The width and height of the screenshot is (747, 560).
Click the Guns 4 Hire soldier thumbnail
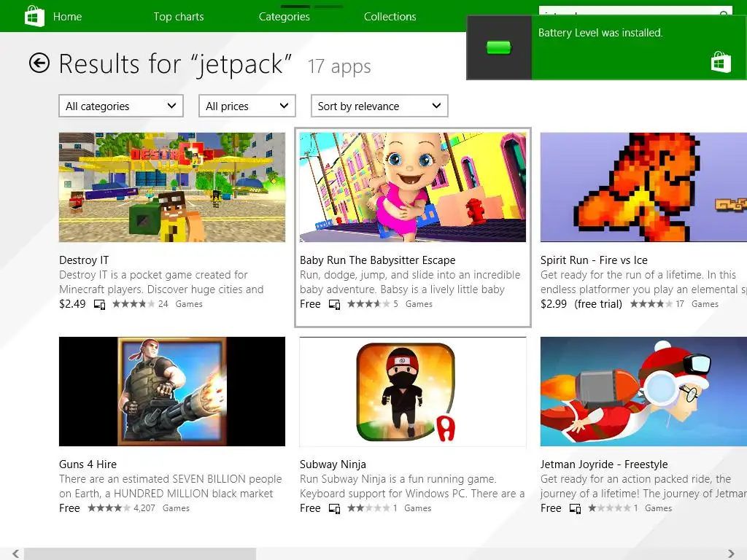click(172, 392)
